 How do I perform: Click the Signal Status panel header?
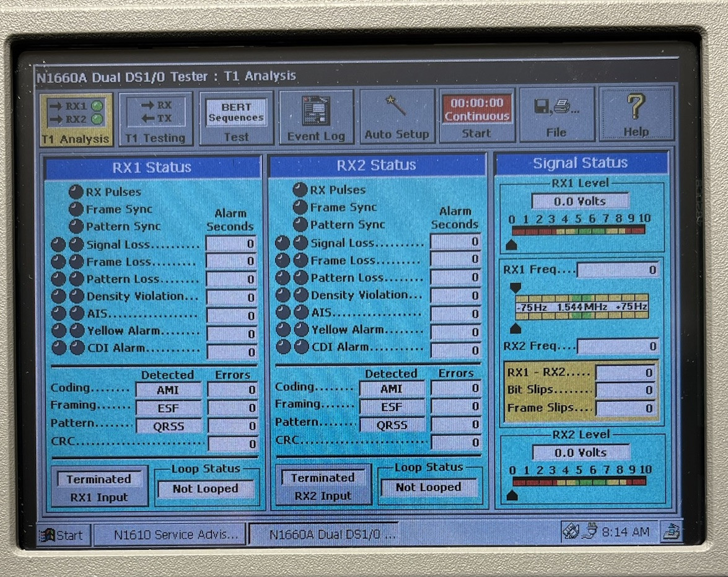click(x=581, y=163)
